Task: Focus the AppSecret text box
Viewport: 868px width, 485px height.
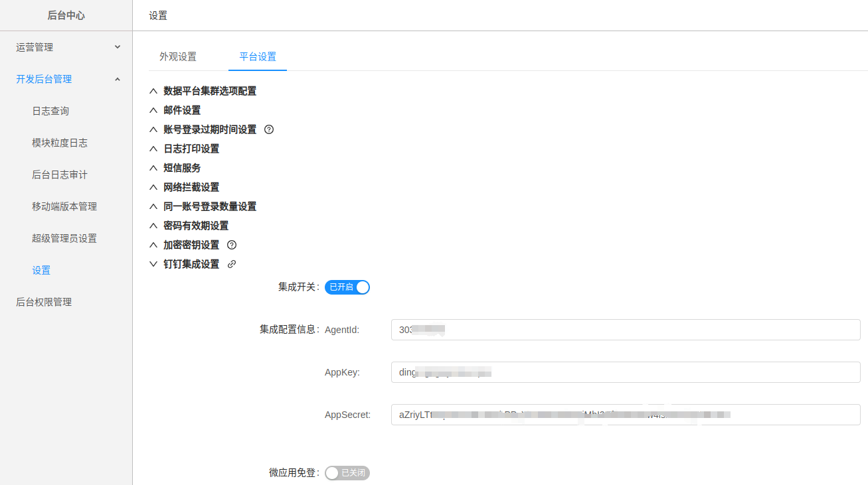Action: pyautogui.click(x=625, y=415)
